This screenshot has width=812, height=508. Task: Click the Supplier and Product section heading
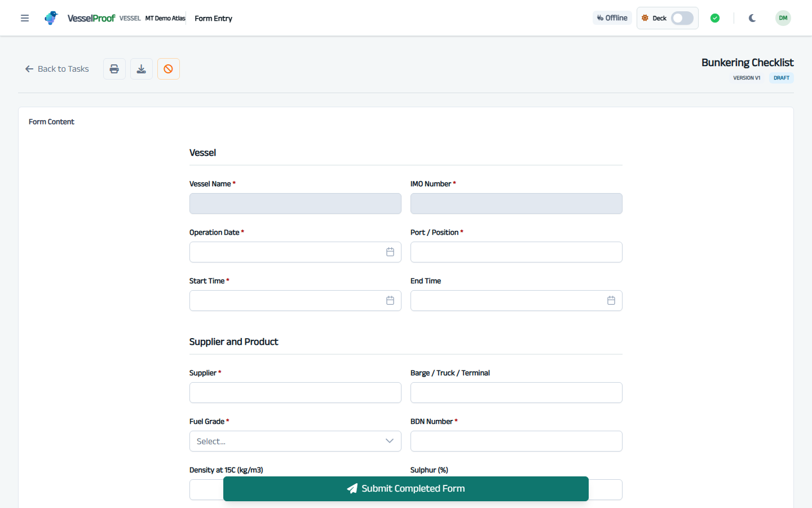coord(234,342)
